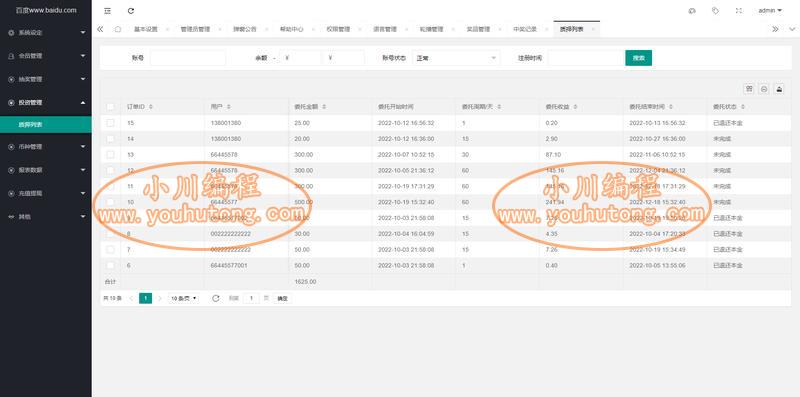
Task: Focus the jump-to-page number box
Action: 251,299
